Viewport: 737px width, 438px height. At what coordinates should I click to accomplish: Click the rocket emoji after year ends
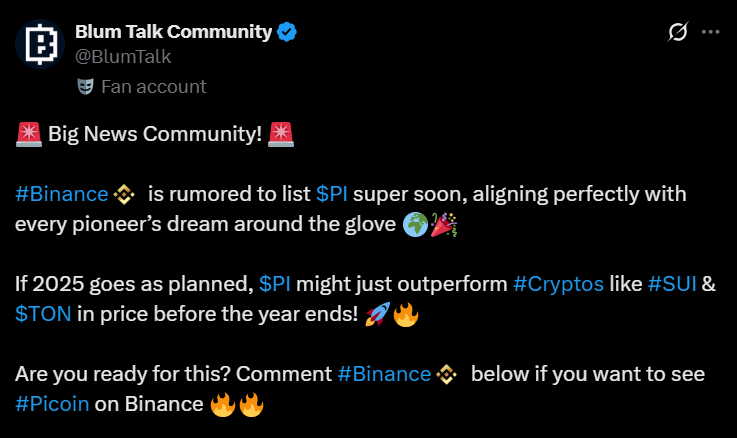coord(377,314)
